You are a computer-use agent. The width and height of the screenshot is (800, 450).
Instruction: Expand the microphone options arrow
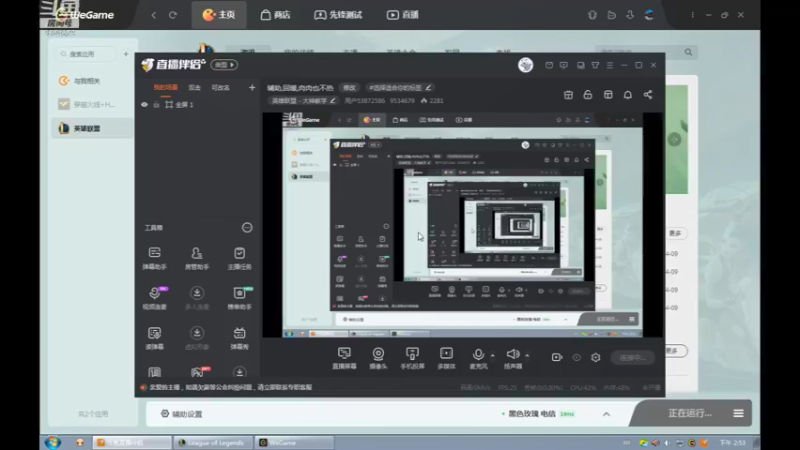pyautogui.click(x=492, y=355)
